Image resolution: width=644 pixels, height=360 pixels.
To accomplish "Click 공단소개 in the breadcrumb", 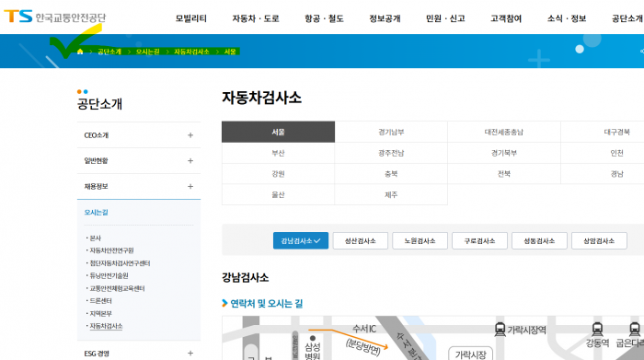I will pyautogui.click(x=109, y=52).
